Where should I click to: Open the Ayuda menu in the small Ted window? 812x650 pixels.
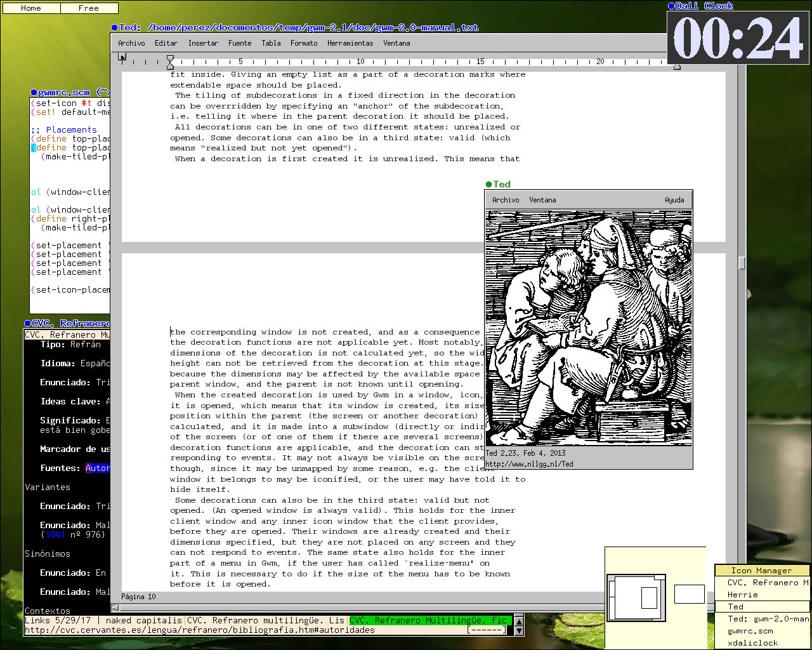674,200
